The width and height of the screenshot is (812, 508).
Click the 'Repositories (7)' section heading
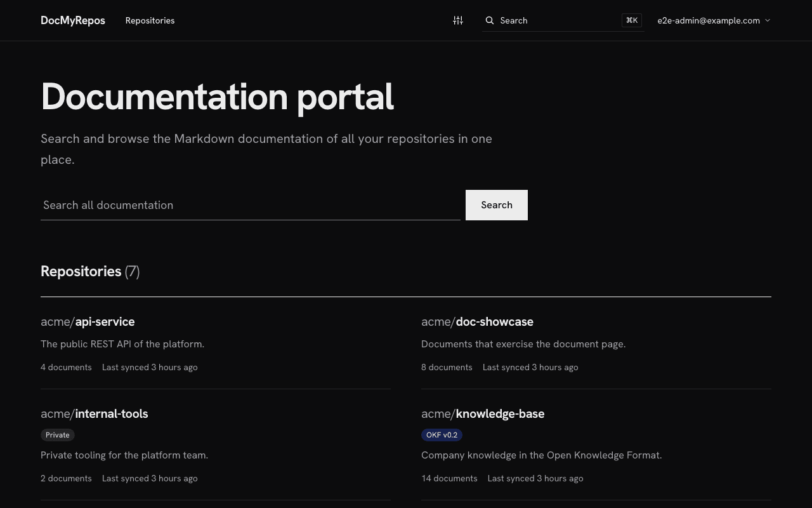[x=90, y=271]
